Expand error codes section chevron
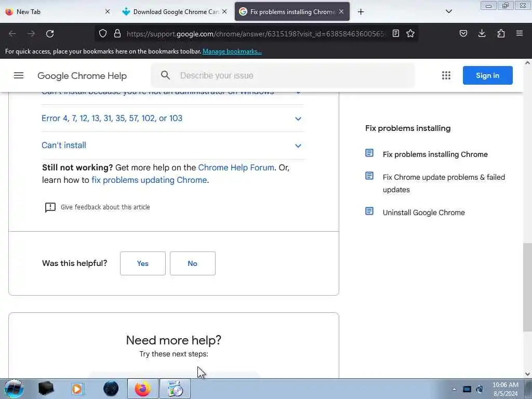Viewport: 532px width, 399px height. [x=298, y=119]
